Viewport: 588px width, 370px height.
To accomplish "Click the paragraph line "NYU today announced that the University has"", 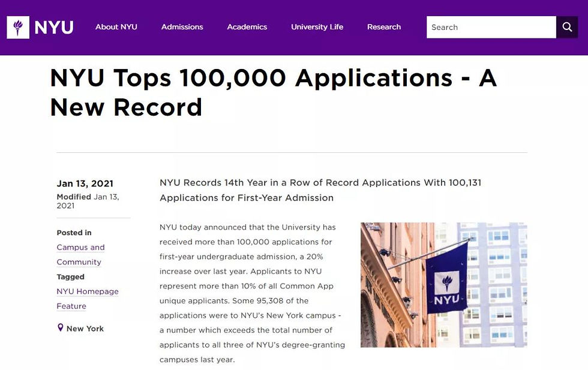I will 248,227.
